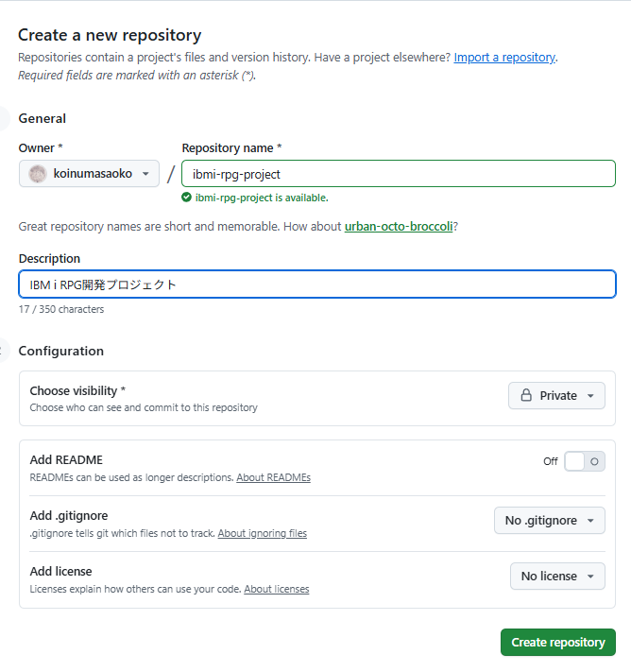The height and width of the screenshot is (672, 631).
Task: Click the lock icon on Private button
Action: click(x=525, y=396)
